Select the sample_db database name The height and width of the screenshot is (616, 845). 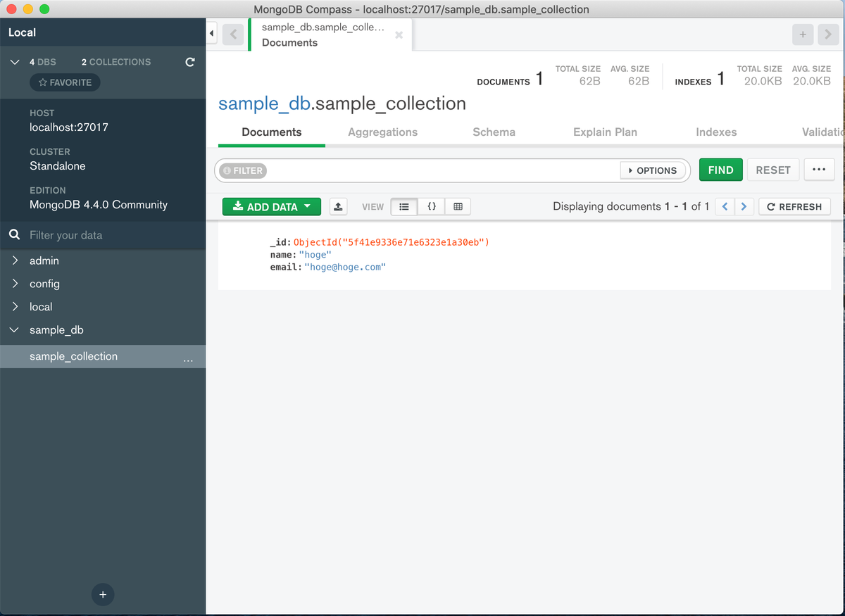(x=56, y=330)
